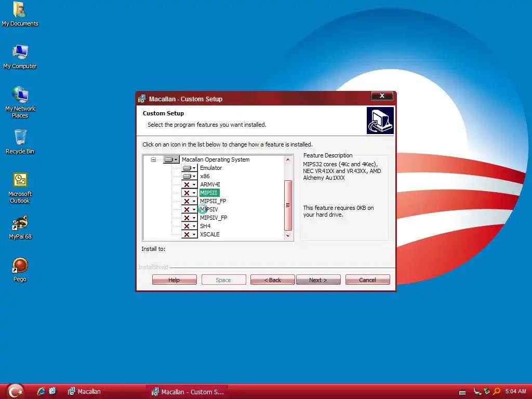Image resolution: width=532 pixels, height=399 pixels.
Task: Open the MIPSII feature install dropdown
Action: click(x=189, y=193)
